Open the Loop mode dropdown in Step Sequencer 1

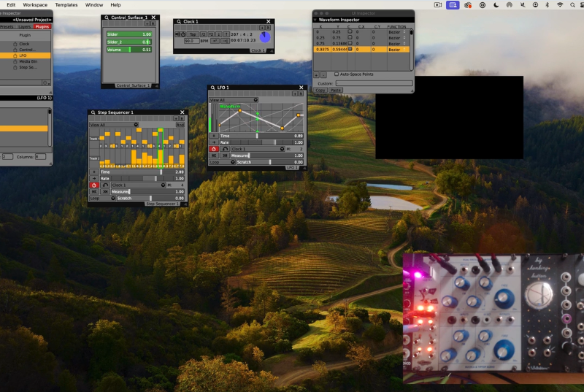[112, 198]
